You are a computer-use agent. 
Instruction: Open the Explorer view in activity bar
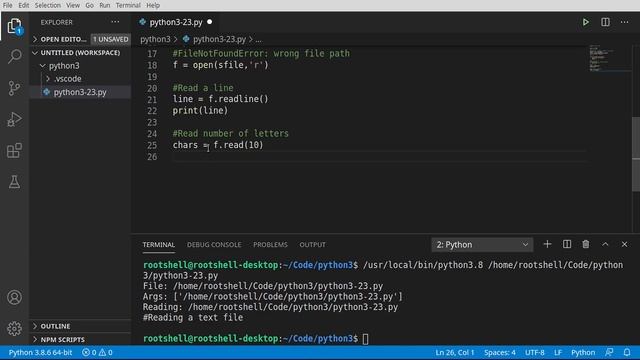14,27
